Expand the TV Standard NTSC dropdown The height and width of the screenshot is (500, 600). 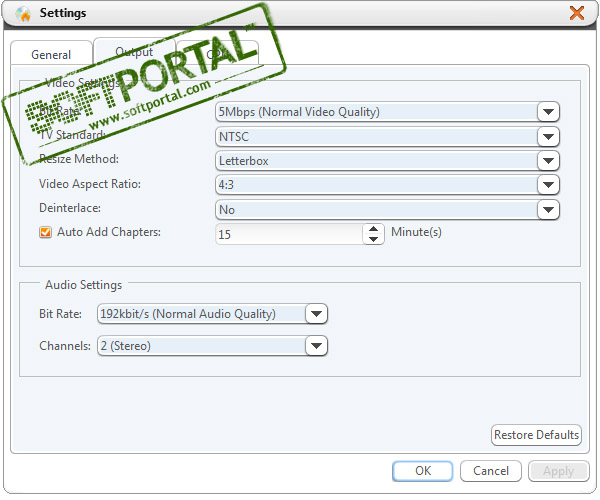pos(548,136)
